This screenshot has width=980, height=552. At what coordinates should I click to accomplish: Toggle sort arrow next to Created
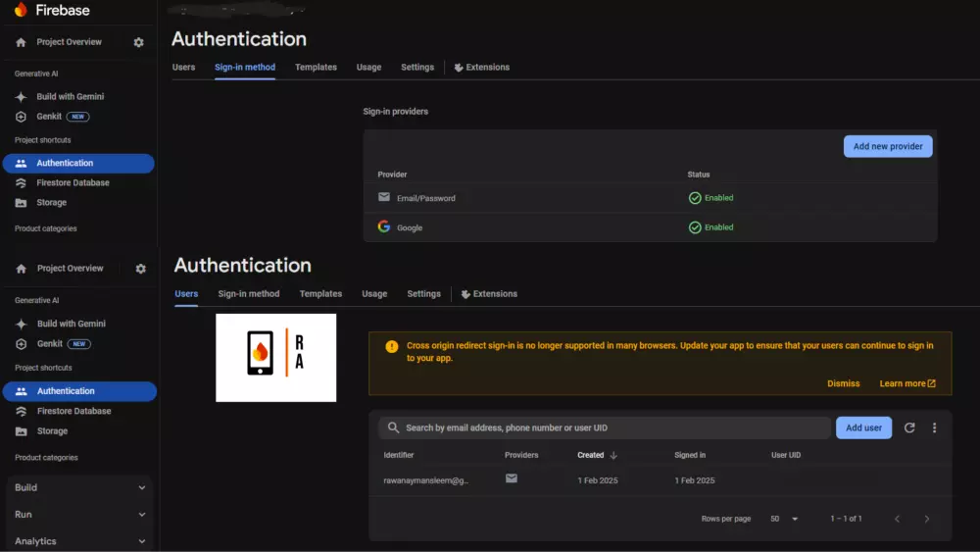613,455
